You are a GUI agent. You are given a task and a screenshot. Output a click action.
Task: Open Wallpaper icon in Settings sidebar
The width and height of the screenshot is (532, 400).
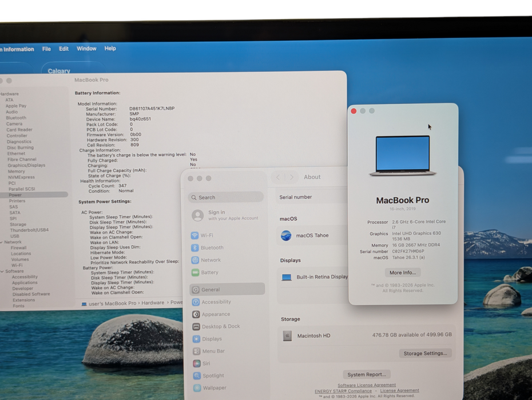[x=197, y=388]
